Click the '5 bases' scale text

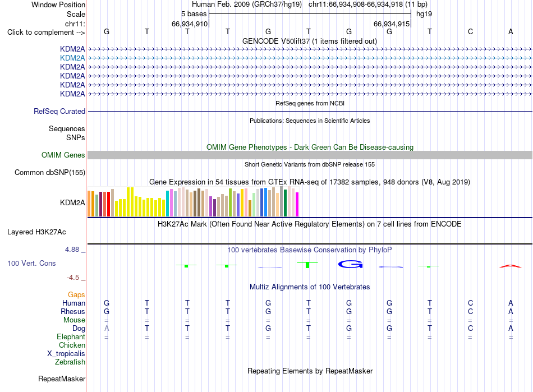coord(194,14)
